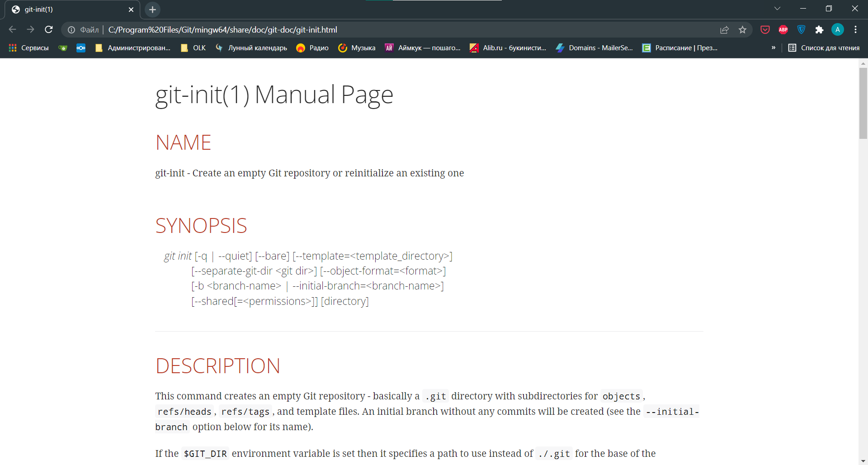Open Лунный календарь bookmark

[x=251, y=47]
